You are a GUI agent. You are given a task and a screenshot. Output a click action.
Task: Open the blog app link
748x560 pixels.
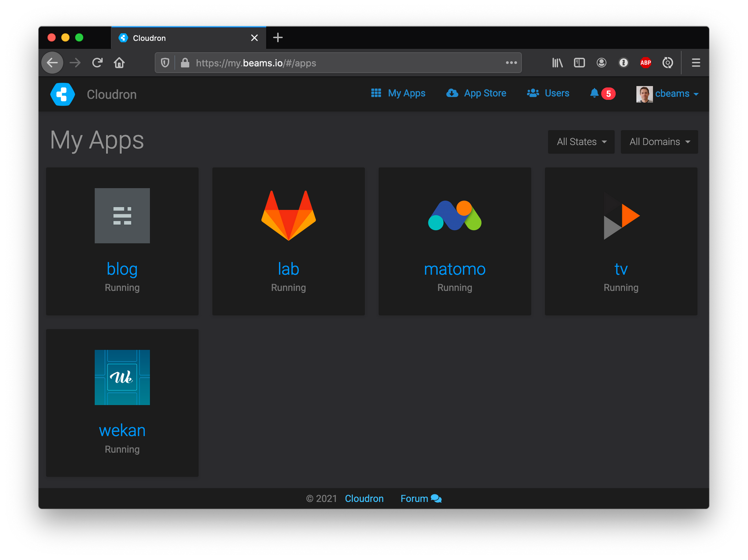(122, 269)
